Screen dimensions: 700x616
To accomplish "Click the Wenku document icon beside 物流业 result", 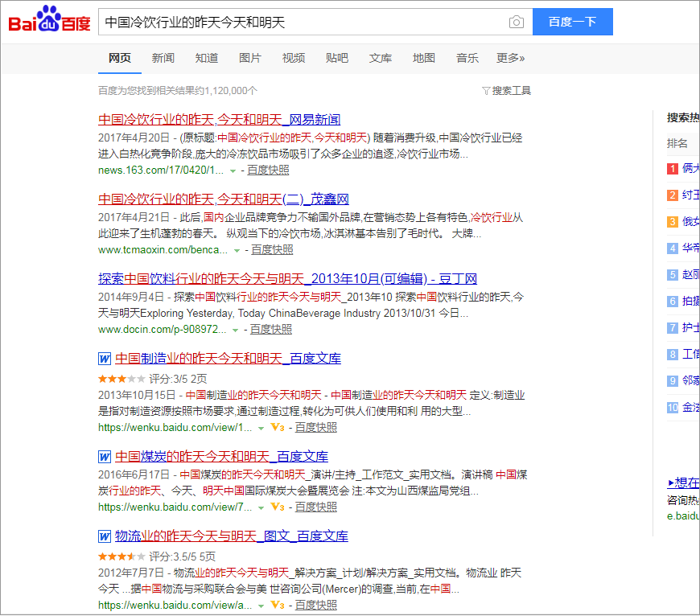I will (x=104, y=536).
